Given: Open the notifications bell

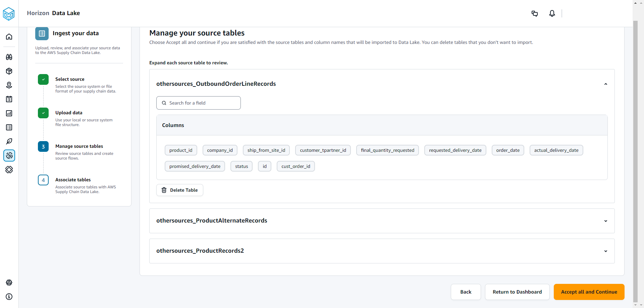Looking at the screenshot, I should click(552, 13).
